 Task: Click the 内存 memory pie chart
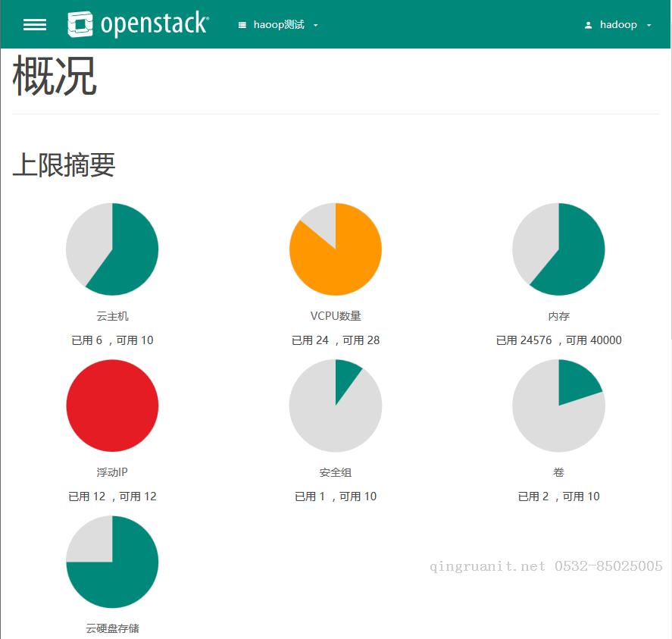coord(558,249)
